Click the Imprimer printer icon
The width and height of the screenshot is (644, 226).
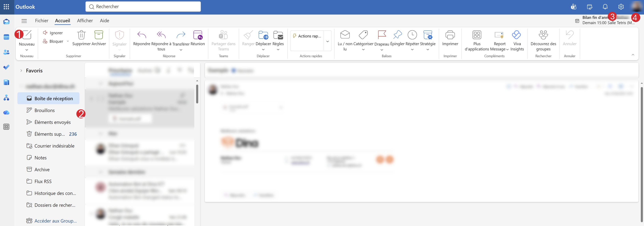450,35
